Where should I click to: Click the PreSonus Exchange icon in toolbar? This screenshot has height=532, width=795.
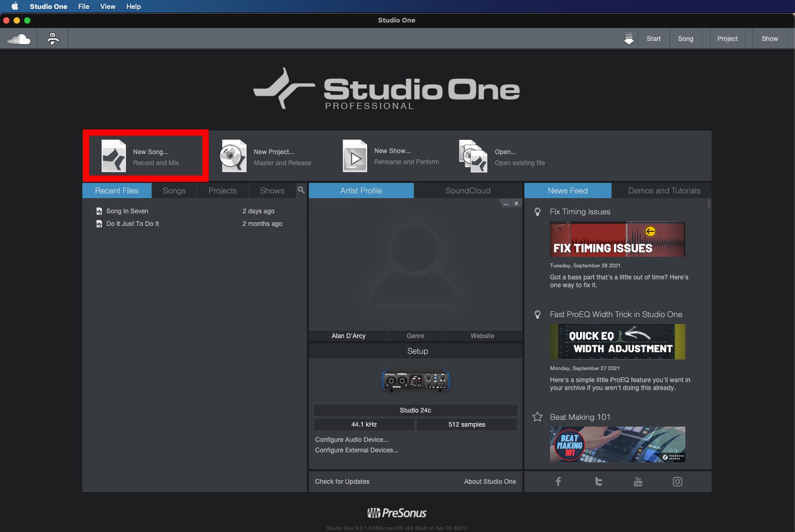(52, 38)
